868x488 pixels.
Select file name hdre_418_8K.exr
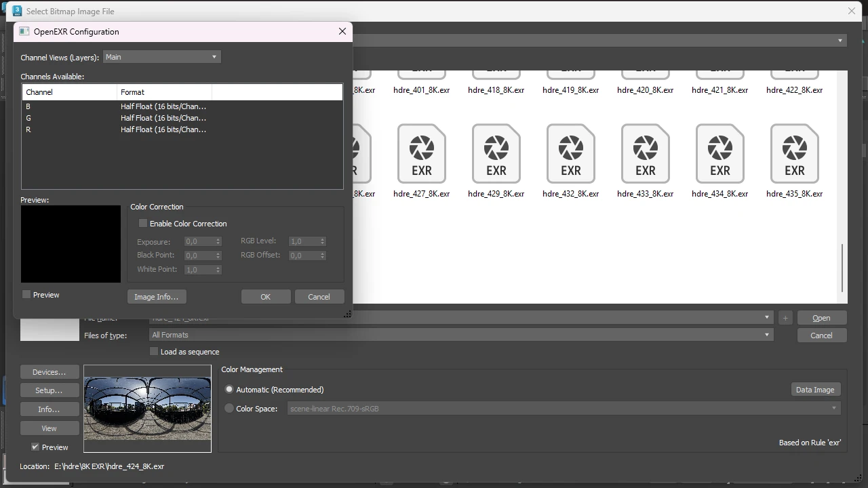[496, 90]
